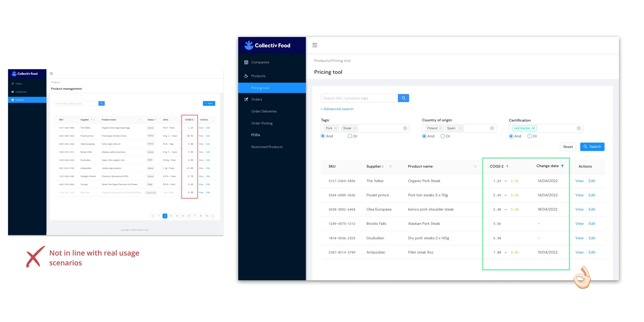Select the Companies icon in the sidebar
Image resolution: width=644 pixels, height=322 pixels.
[246, 62]
